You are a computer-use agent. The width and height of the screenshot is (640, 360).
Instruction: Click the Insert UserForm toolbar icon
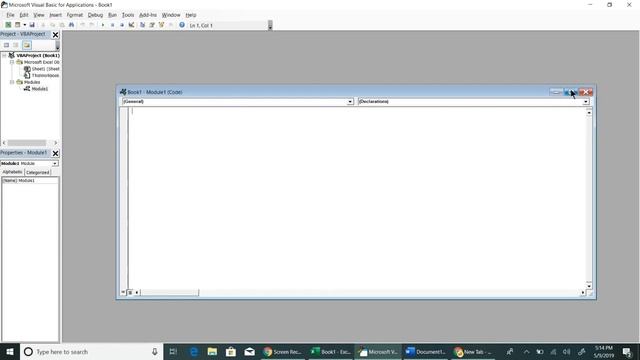pyautogui.click(x=18, y=25)
